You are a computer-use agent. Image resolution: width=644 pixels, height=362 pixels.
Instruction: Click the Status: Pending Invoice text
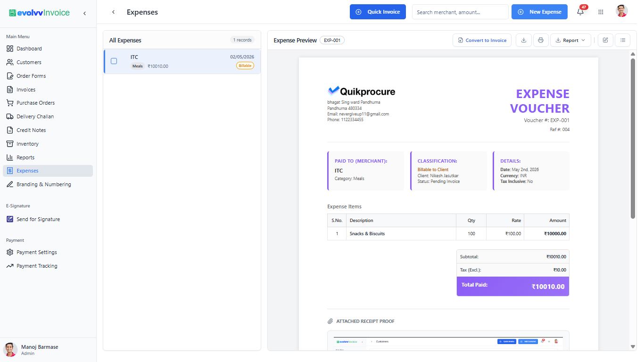(x=438, y=181)
